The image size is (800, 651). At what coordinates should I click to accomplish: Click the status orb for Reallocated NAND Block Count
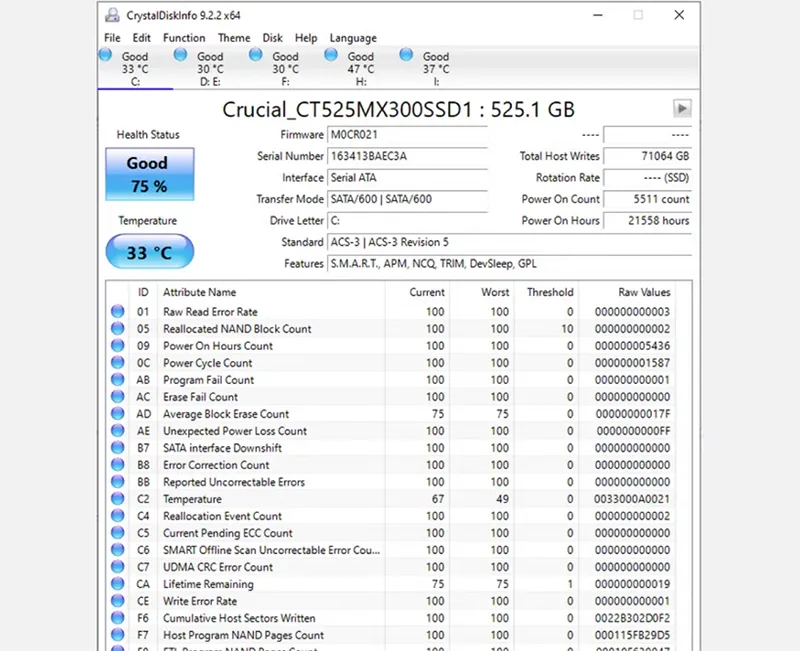point(119,329)
